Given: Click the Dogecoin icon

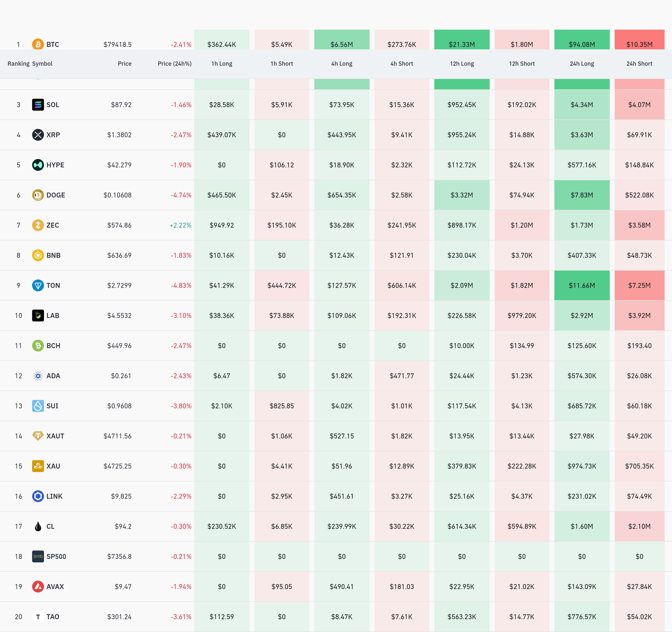Looking at the screenshot, I should [x=38, y=195].
